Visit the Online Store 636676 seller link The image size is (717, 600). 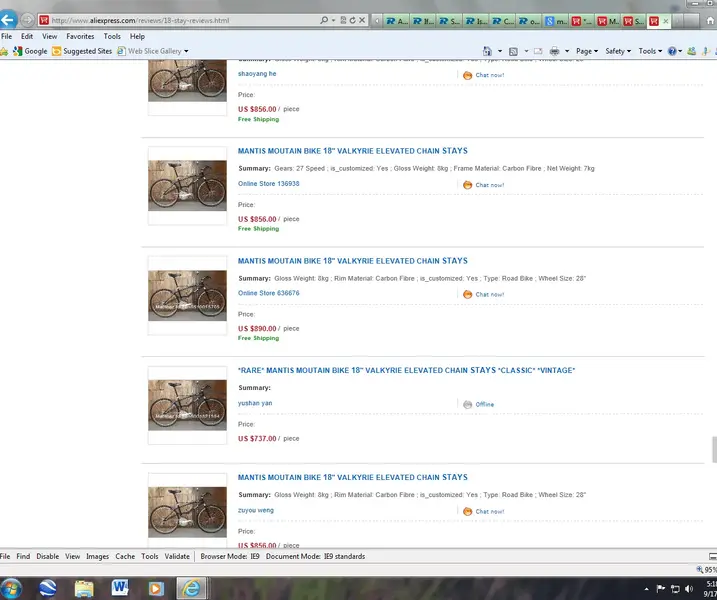point(268,293)
